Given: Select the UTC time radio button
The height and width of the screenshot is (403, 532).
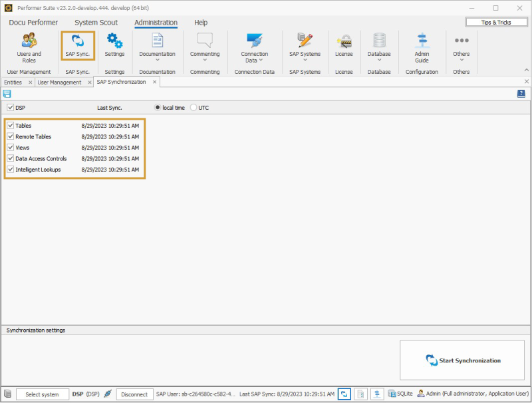Looking at the screenshot, I should pos(194,107).
